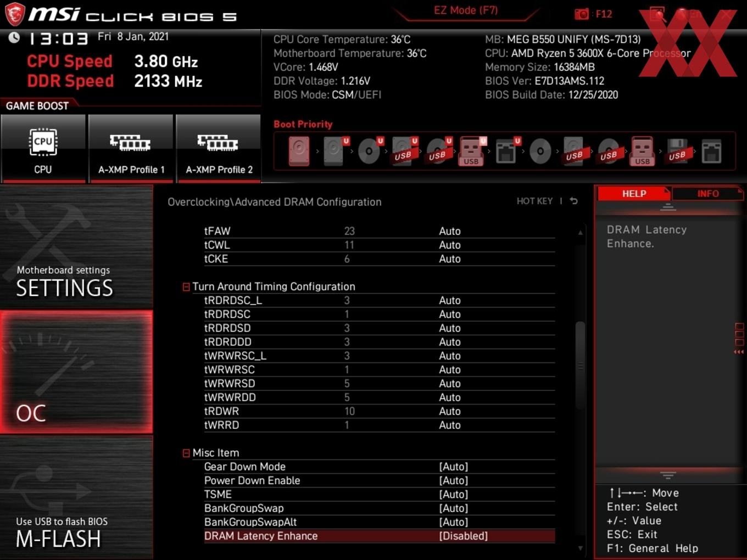
Task: Click the clock icon beside the time
Action: [x=14, y=38]
